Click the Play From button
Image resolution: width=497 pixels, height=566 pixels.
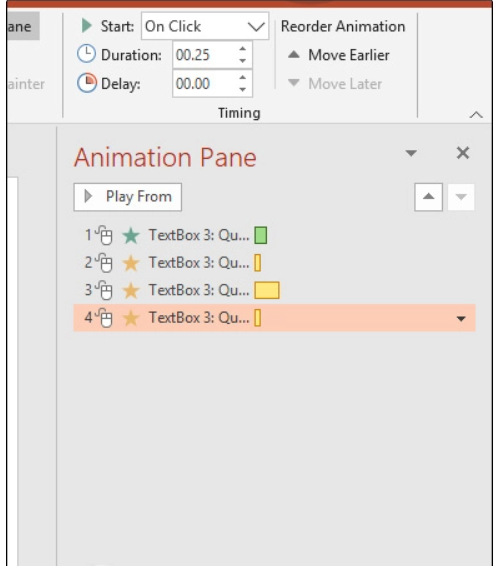(128, 197)
